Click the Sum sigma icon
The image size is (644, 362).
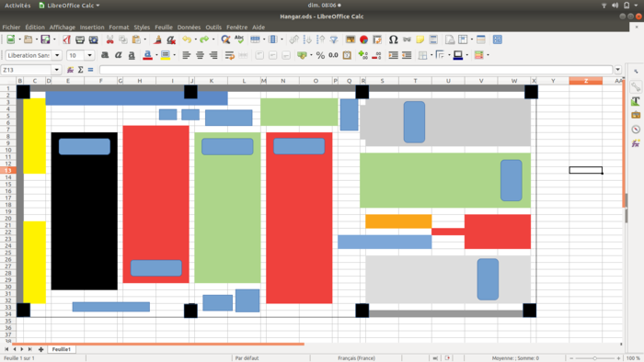(x=81, y=70)
